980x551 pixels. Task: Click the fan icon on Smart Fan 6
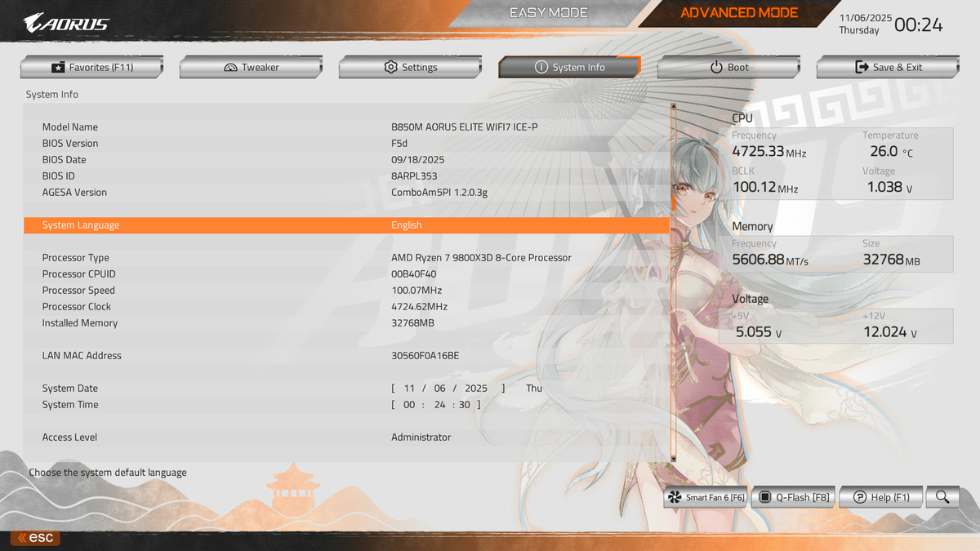(674, 496)
